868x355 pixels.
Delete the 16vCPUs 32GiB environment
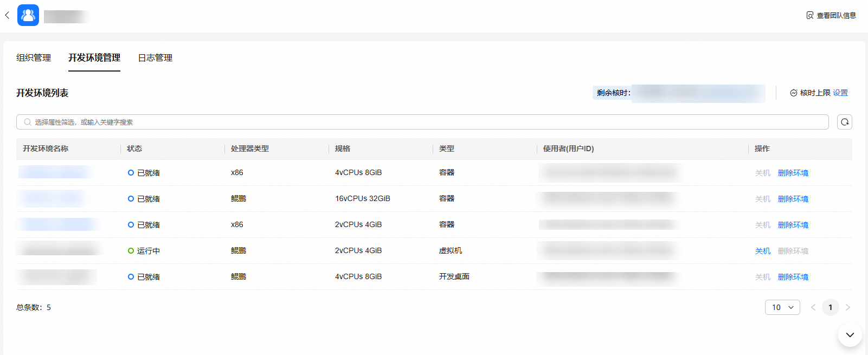click(x=793, y=199)
